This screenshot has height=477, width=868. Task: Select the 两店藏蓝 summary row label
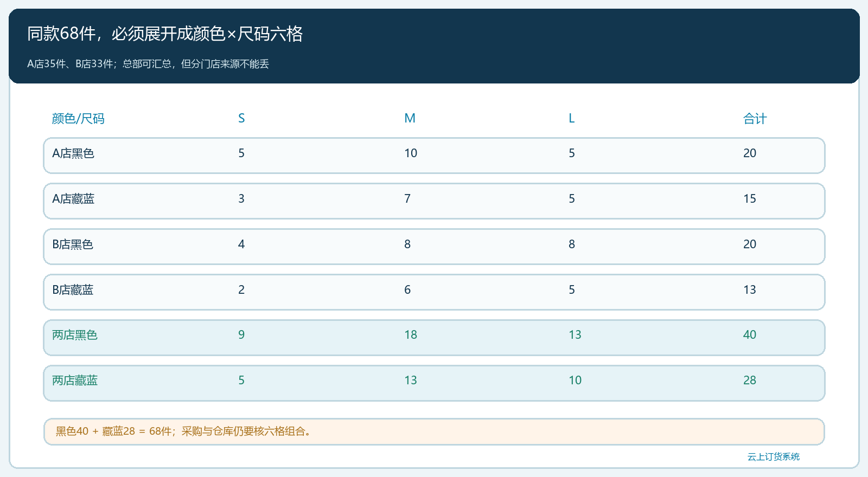pyautogui.click(x=75, y=381)
